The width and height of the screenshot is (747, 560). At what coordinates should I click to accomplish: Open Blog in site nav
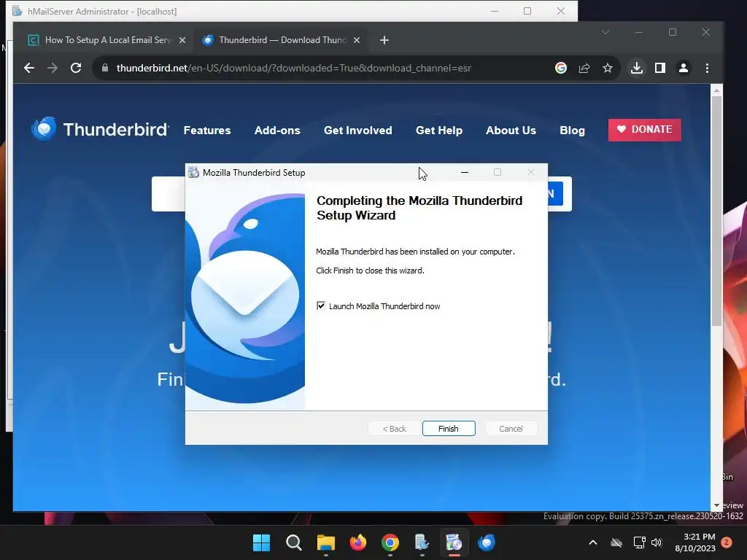[572, 130]
